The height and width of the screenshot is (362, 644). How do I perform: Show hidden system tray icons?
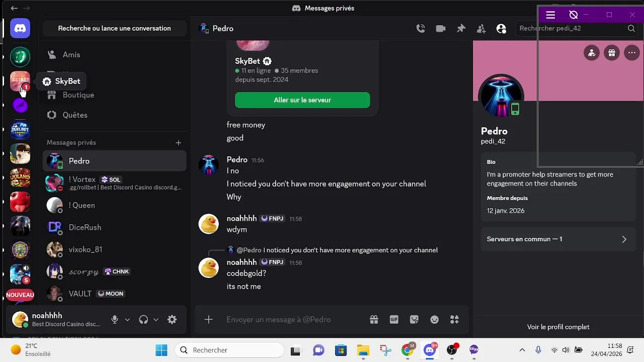(x=522, y=350)
